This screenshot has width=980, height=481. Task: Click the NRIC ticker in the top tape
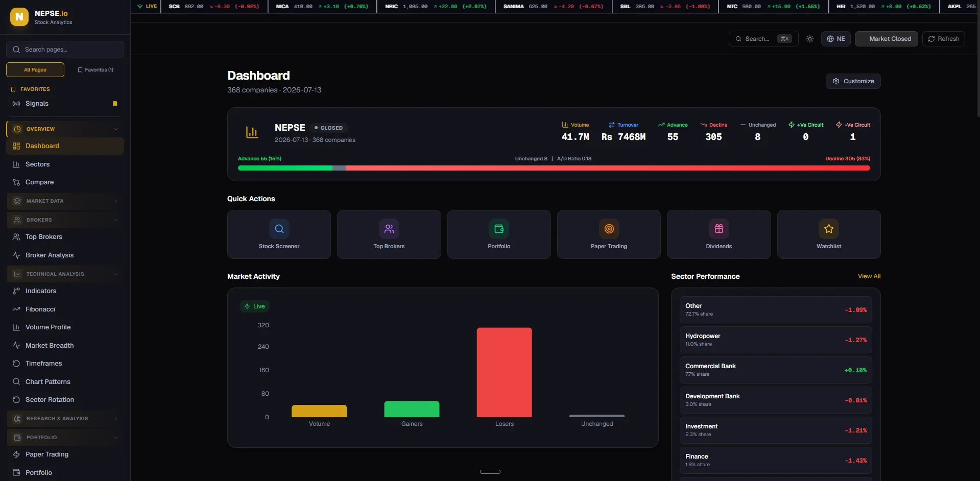pyautogui.click(x=436, y=7)
